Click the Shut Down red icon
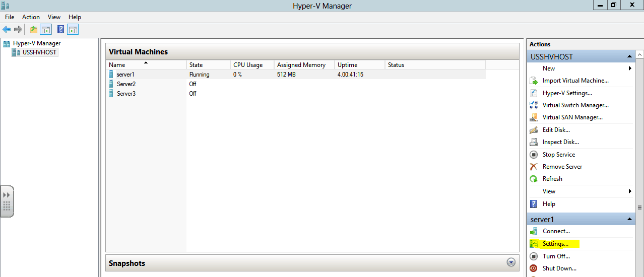 click(534, 268)
